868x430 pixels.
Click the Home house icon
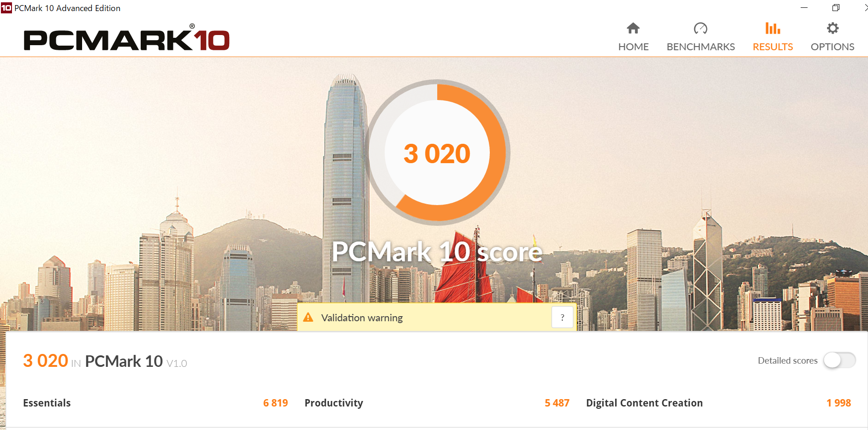(x=633, y=29)
